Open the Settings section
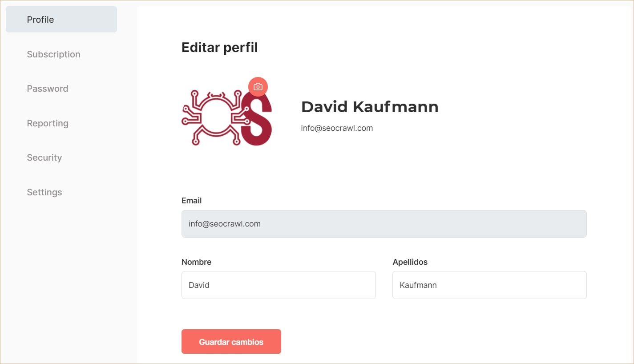Image resolution: width=634 pixels, height=364 pixels. [x=44, y=192]
